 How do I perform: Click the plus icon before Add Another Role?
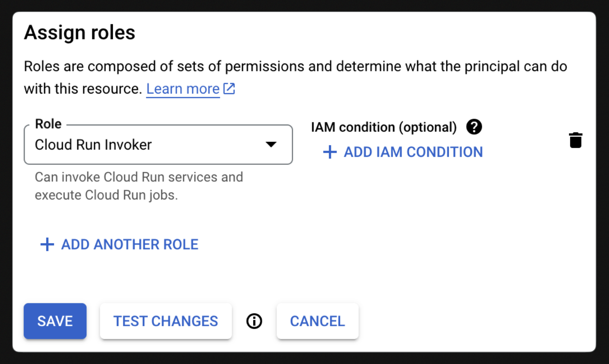[47, 245]
